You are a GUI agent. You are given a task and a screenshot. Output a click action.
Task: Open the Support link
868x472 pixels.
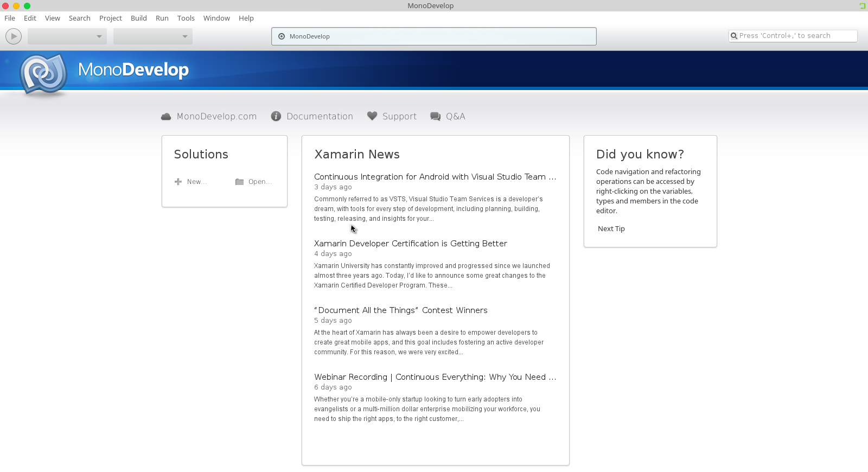399,116
